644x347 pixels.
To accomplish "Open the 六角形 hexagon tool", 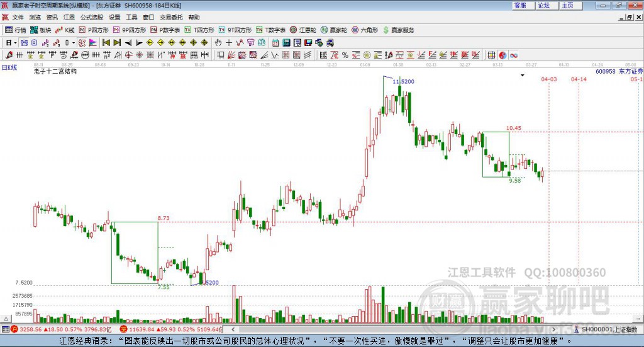I will point(365,30).
